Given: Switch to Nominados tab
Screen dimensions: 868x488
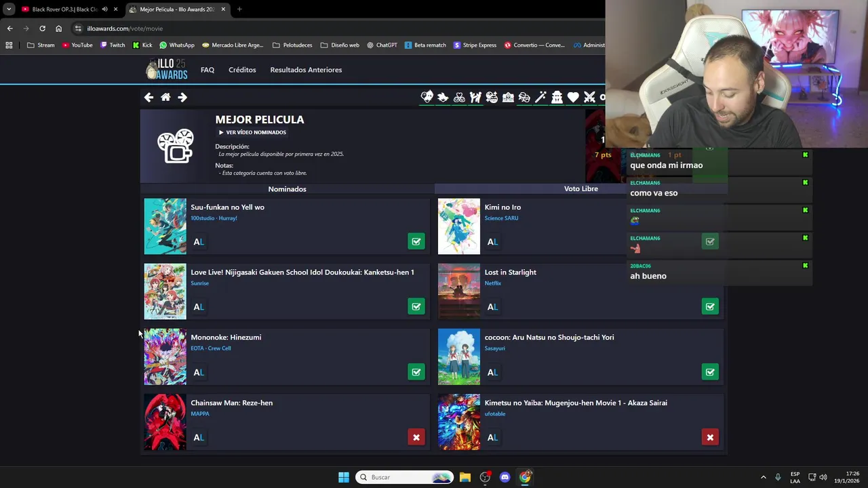Looking at the screenshot, I should pos(287,189).
